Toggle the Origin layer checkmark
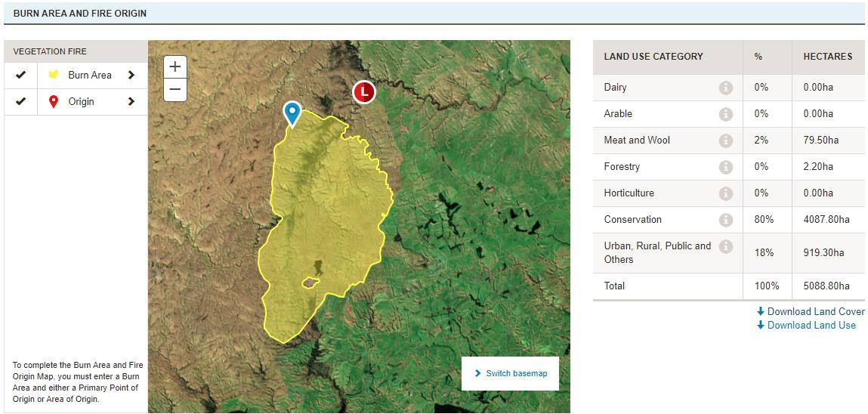 [x=21, y=101]
